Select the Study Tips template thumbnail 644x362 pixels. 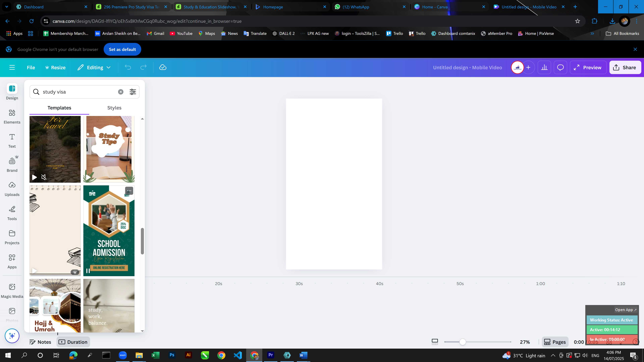109,149
